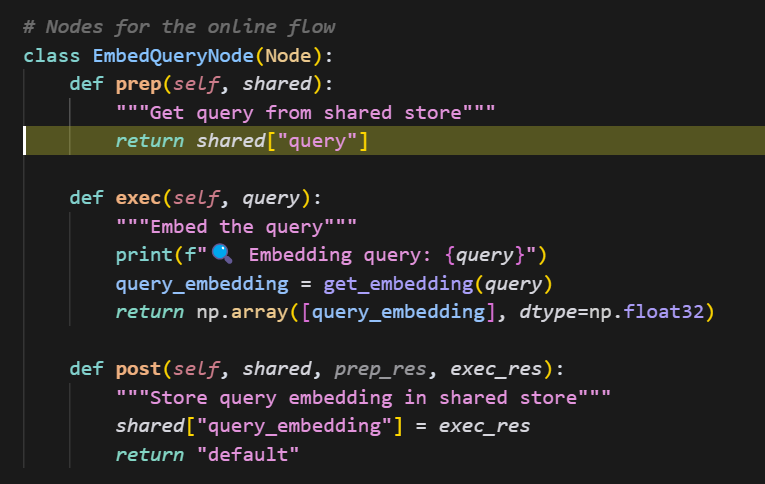Click the "query_embedding" string key in shared
The width and height of the screenshot is (765, 484).
(294, 426)
